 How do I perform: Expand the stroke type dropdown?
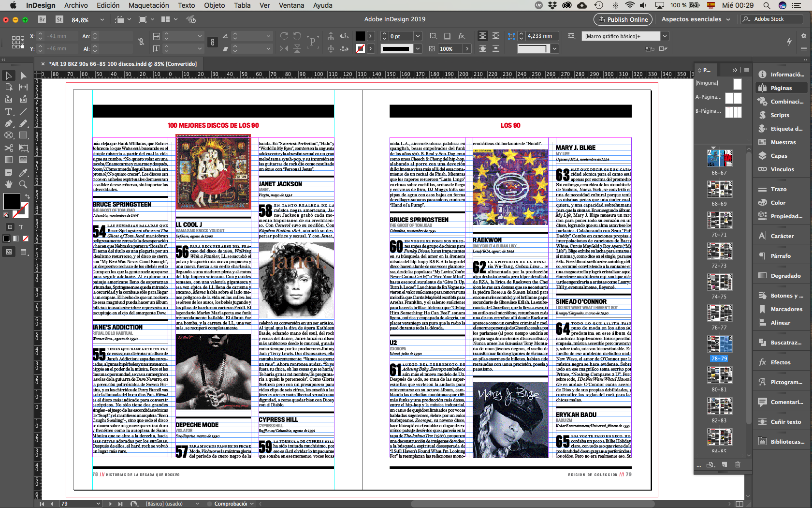[418, 48]
